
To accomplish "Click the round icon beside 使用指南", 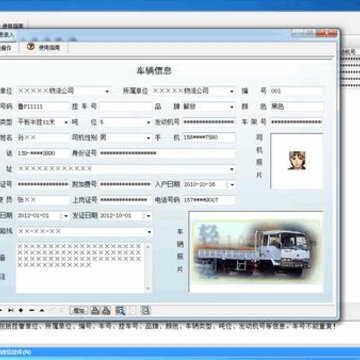I will [x=31, y=47].
